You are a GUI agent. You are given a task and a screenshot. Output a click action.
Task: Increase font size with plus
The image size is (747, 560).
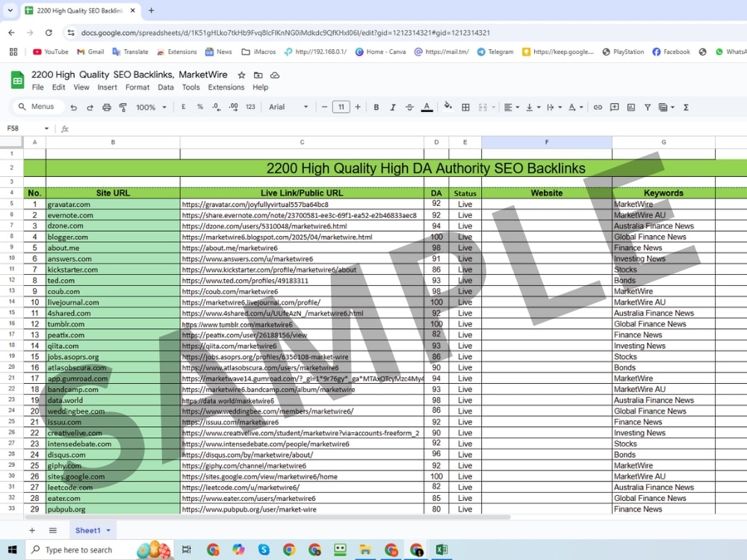click(358, 107)
